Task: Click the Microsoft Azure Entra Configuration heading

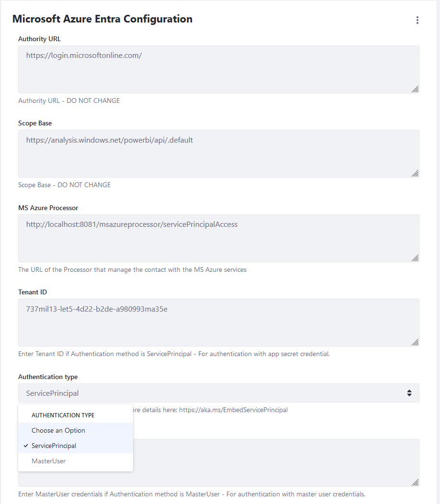Action: pos(102,19)
